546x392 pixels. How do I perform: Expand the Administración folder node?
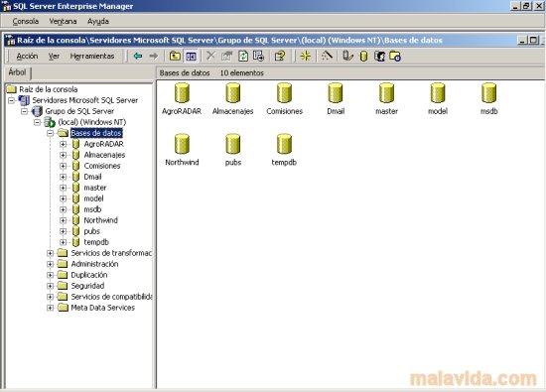point(51,264)
